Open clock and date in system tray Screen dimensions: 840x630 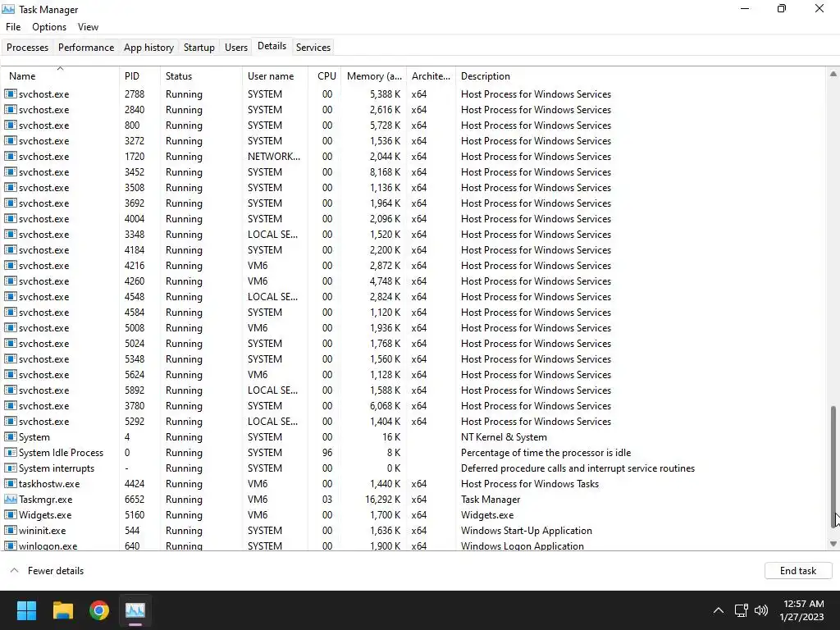(x=801, y=610)
